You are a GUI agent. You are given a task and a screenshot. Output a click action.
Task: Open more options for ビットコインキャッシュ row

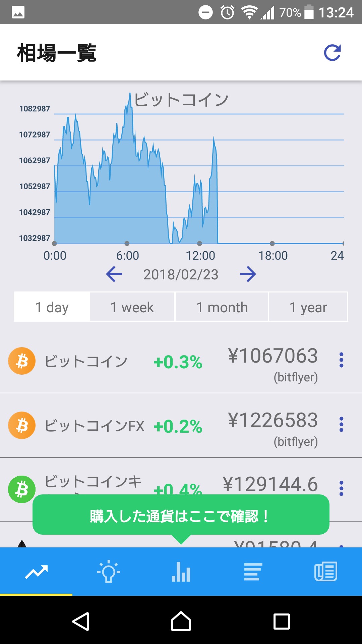(341, 488)
